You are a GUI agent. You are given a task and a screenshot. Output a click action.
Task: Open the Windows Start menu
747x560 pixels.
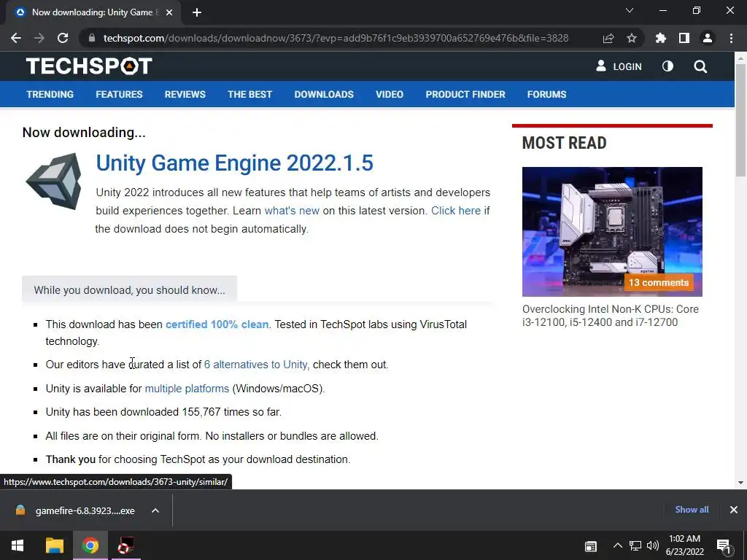tap(18, 545)
